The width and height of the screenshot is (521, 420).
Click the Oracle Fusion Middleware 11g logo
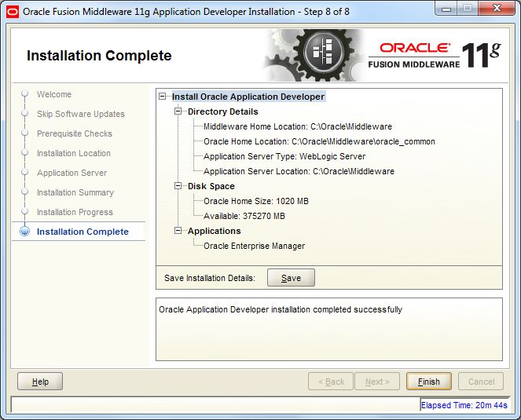435,56
